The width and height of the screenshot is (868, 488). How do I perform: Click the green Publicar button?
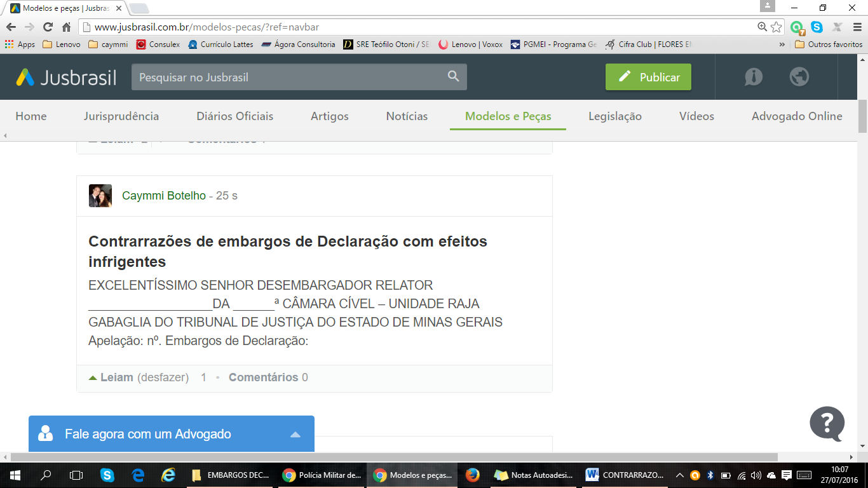click(x=648, y=77)
